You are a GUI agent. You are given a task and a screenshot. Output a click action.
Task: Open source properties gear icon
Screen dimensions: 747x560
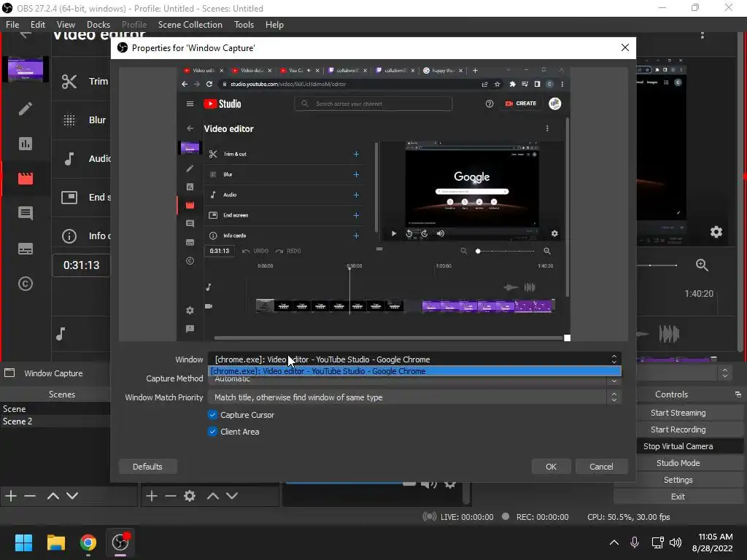(190, 496)
